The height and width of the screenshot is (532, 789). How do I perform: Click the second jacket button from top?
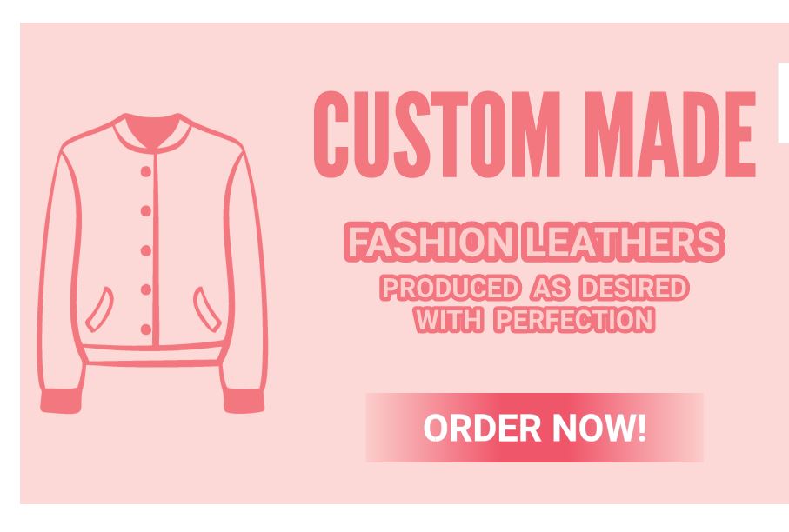(x=146, y=210)
